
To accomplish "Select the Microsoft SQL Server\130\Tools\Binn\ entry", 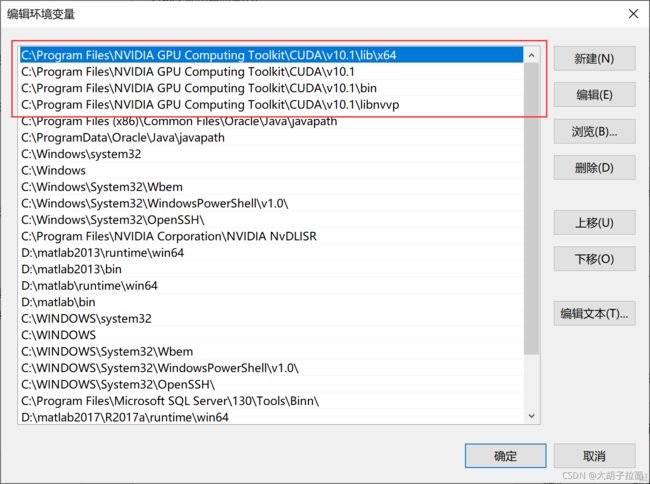I will [x=272, y=401].
